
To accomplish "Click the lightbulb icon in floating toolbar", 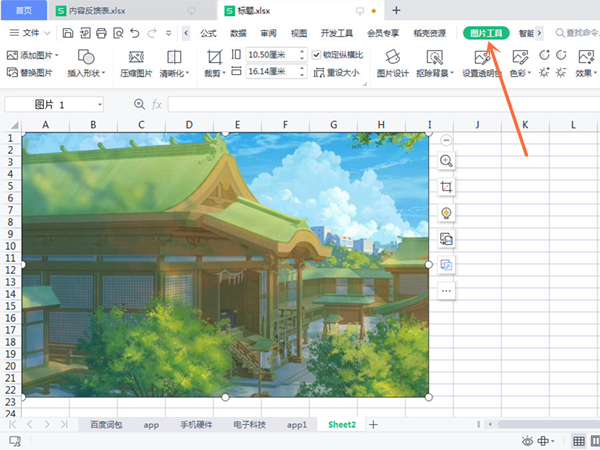I will point(446,213).
